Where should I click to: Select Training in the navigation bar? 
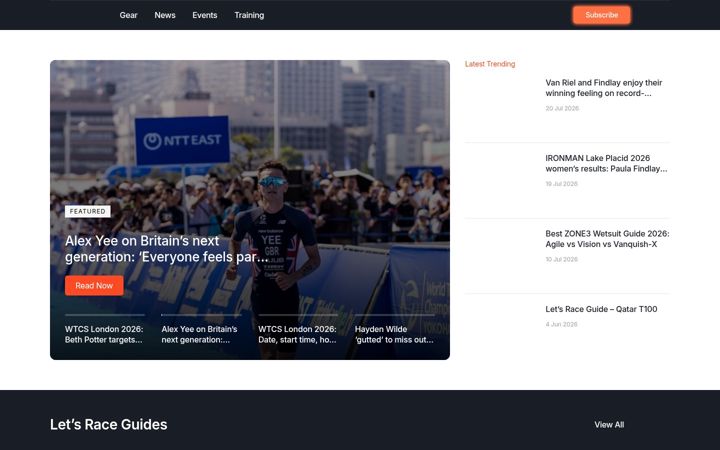coord(249,15)
